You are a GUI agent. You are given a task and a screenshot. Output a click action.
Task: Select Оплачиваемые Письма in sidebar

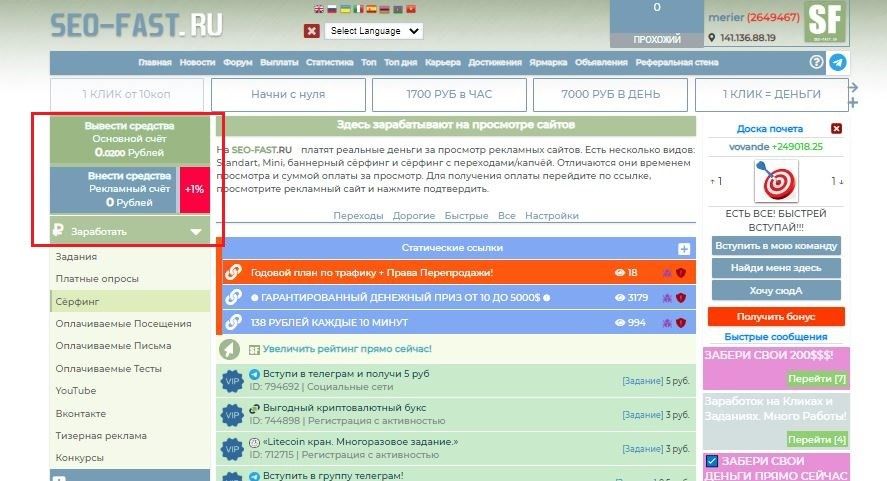[113, 346]
